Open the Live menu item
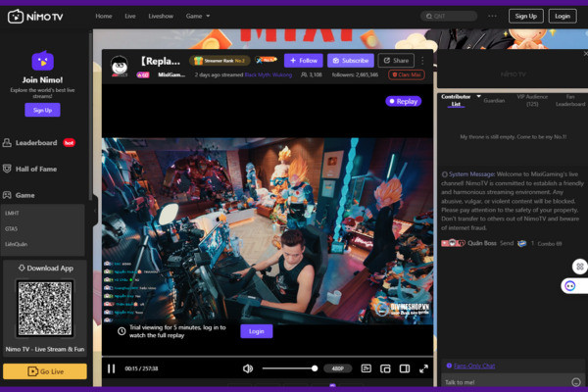 coord(130,16)
